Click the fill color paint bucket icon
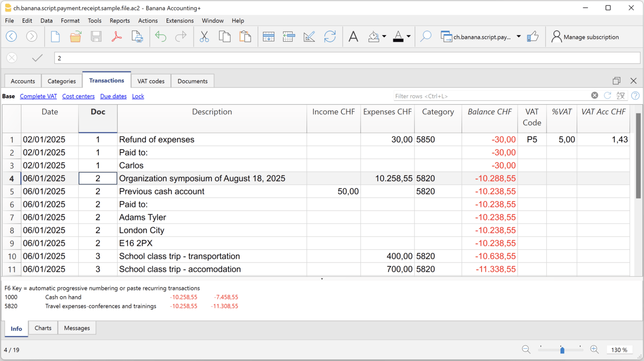Image resolution: width=644 pixels, height=361 pixels. click(x=374, y=37)
